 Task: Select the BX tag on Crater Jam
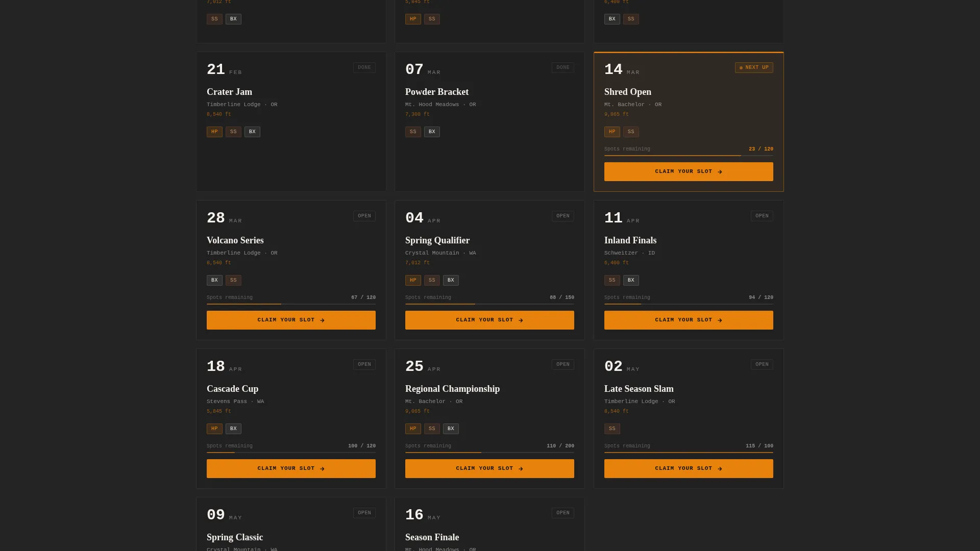[252, 132]
